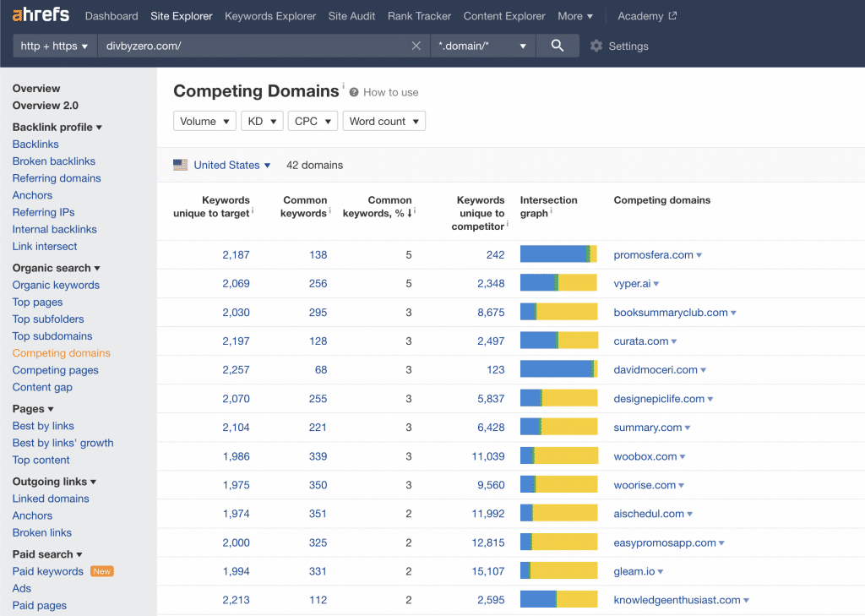Click the search magnifier button
The width and height of the screenshot is (865, 616).
point(558,46)
